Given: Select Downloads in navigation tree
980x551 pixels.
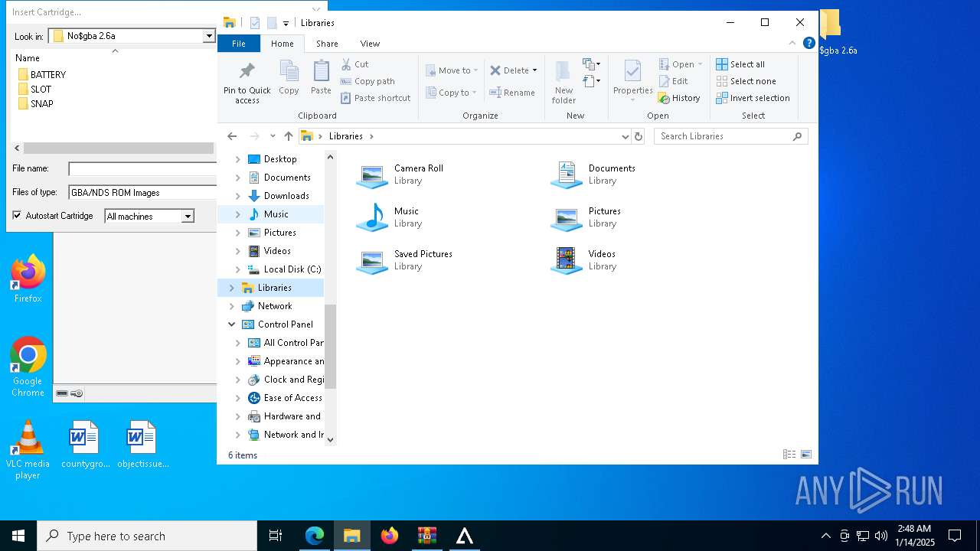Looking at the screenshot, I should click(x=286, y=196).
